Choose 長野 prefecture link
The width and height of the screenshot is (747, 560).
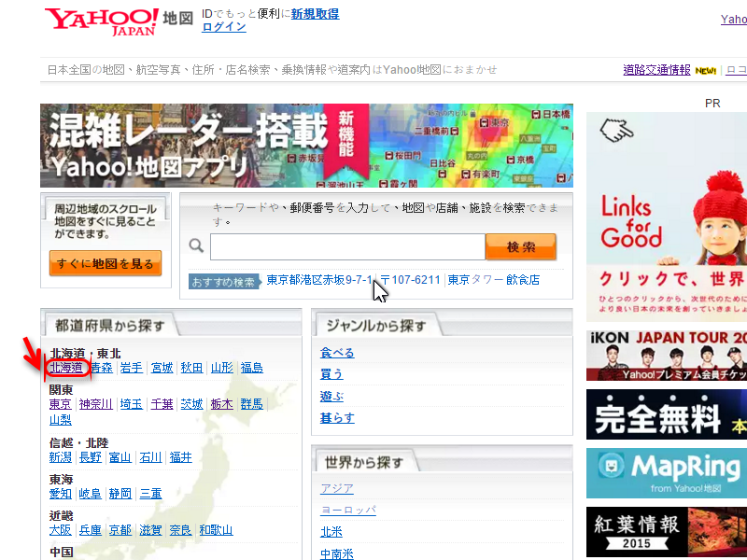pos(91,457)
